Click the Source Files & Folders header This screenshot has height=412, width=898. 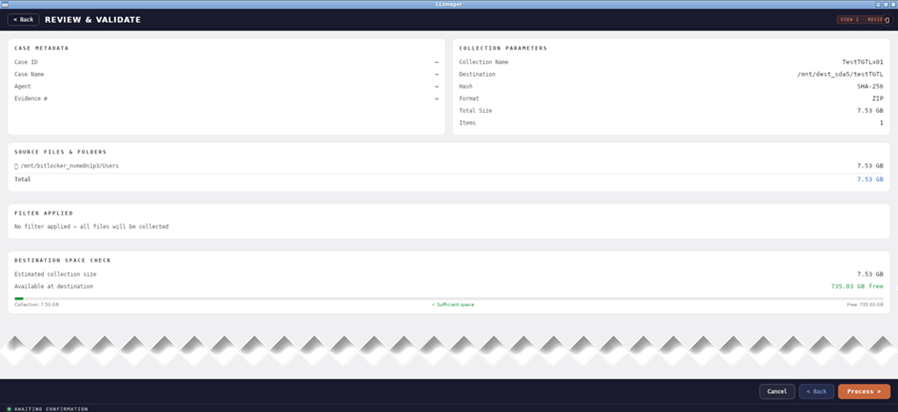[60, 152]
